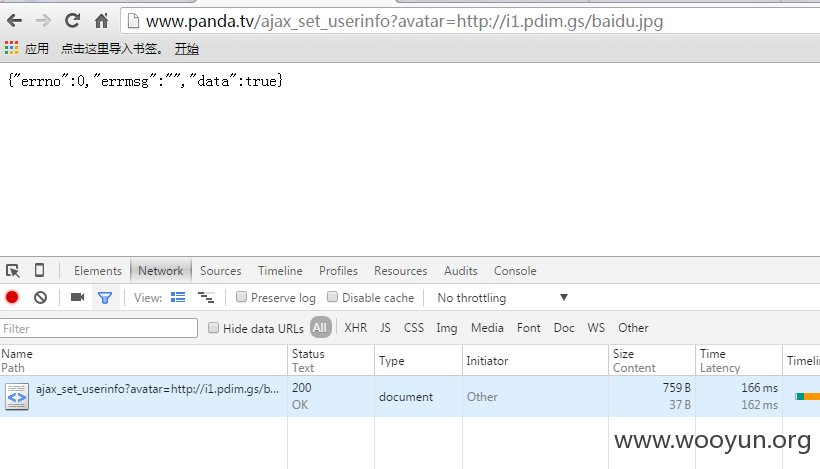The height and width of the screenshot is (469, 820).
Task: Open the Console tab
Action: [x=515, y=271]
